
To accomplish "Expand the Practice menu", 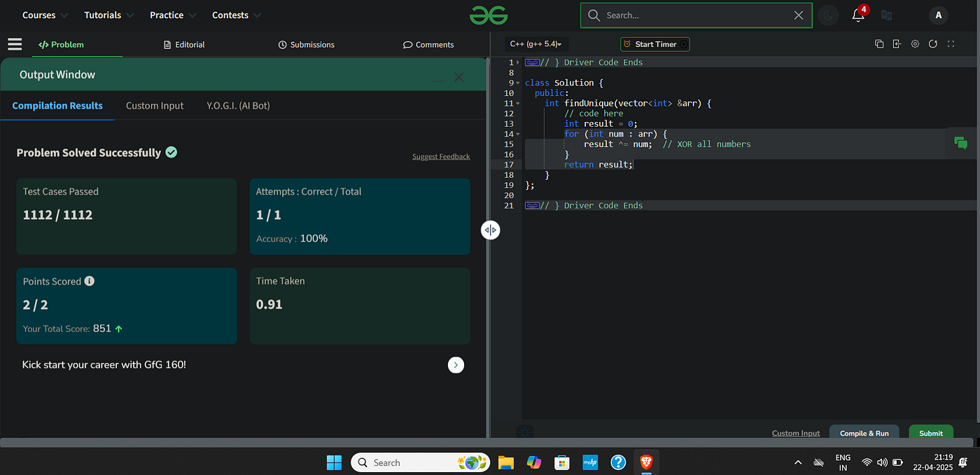I will click(173, 15).
